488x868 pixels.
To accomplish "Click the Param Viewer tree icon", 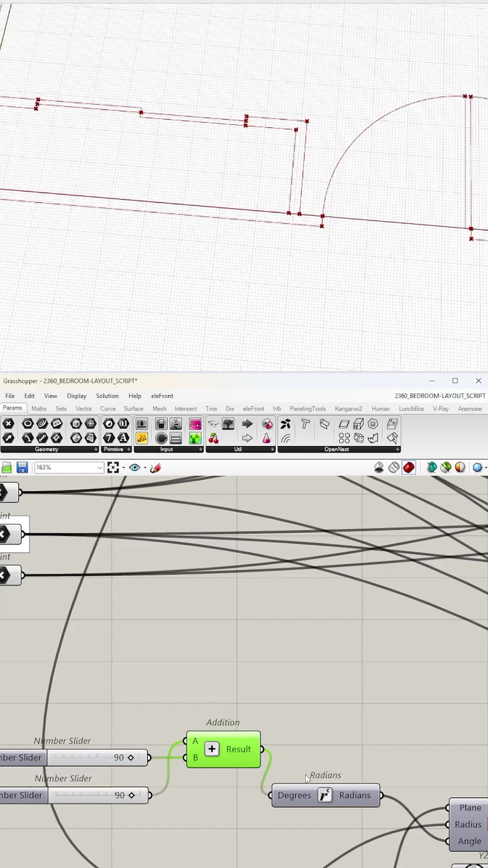I will pos(229,424).
